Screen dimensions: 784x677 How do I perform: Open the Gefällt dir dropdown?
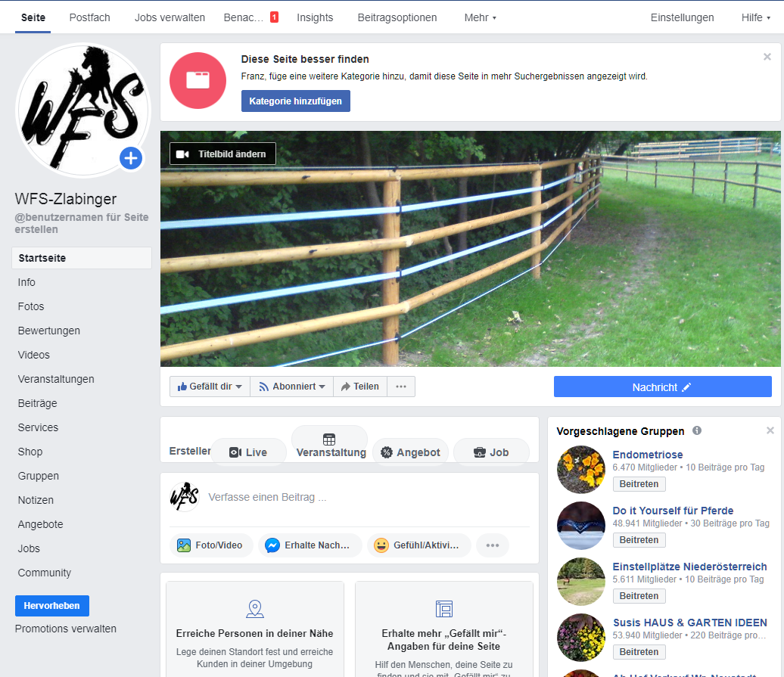210,387
